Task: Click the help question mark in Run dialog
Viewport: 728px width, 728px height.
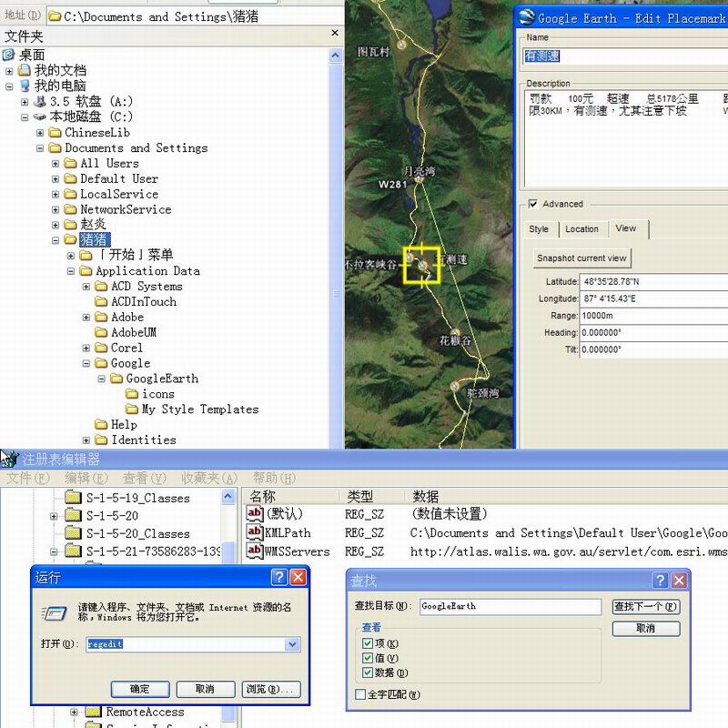Action: (x=278, y=577)
